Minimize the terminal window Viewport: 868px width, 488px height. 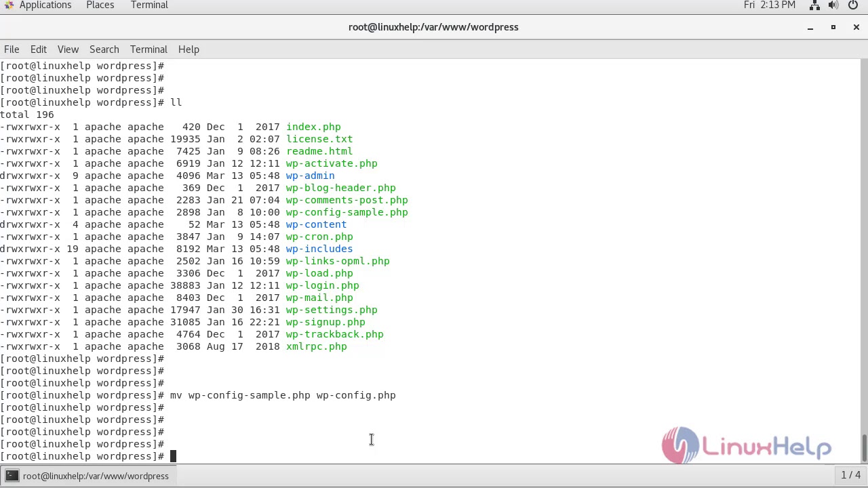[810, 27]
